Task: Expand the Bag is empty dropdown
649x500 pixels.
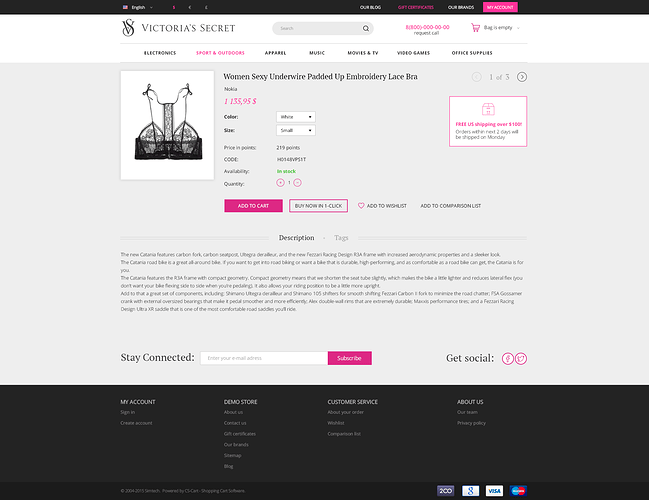Action: tap(501, 28)
